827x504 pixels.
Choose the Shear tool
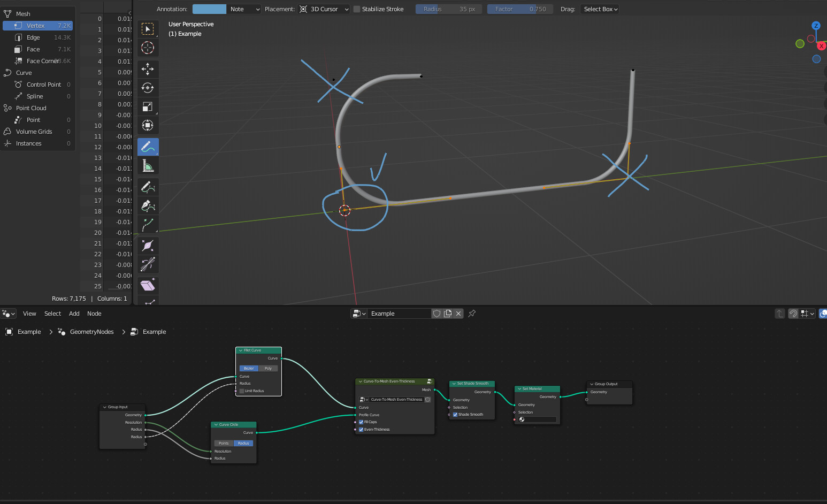pyautogui.click(x=148, y=285)
